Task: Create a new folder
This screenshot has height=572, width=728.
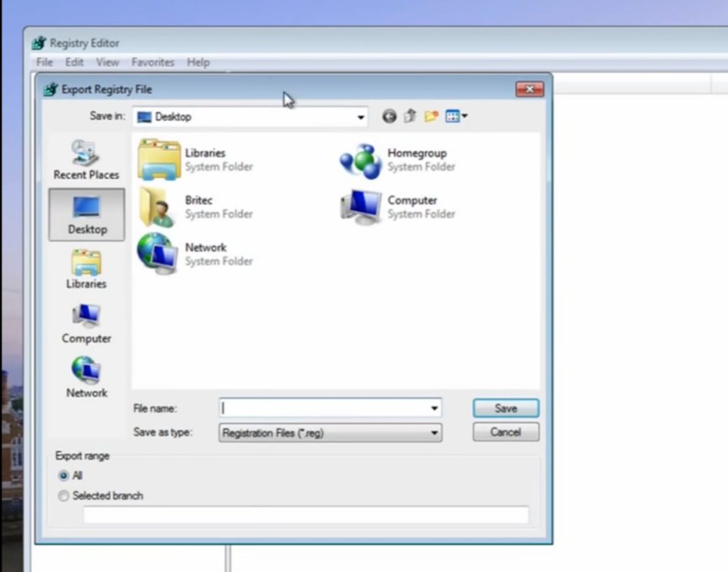Action: tap(431, 117)
